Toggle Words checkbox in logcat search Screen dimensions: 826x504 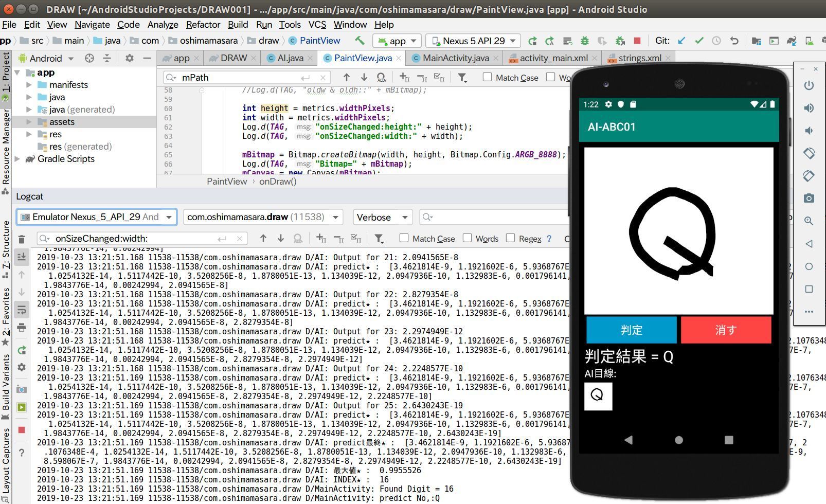point(467,238)
